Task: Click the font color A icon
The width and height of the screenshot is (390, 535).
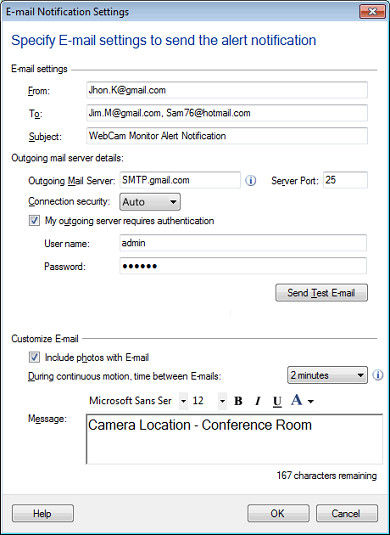Action: pyautogui.click(x=297, y=400)
